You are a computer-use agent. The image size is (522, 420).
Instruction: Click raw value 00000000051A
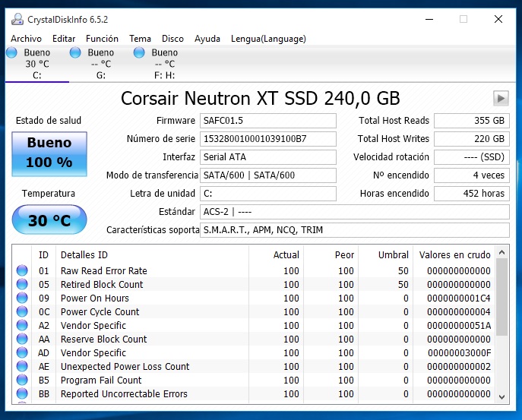459,326
